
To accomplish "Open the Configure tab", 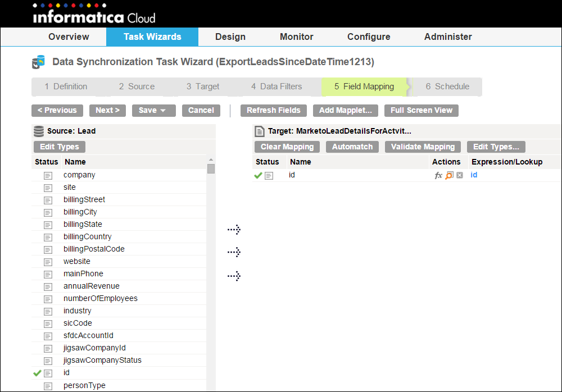I will point(369,37).
